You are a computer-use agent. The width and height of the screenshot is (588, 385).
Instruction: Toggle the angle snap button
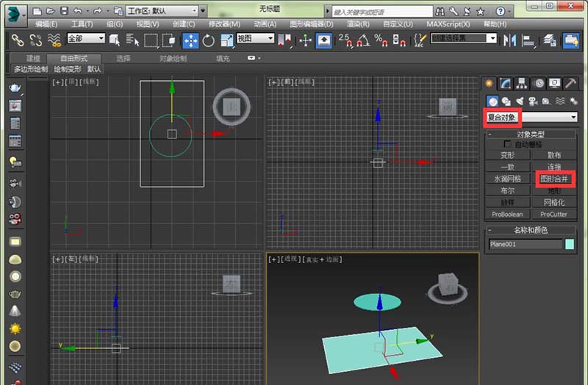click(x=363, y=40)
